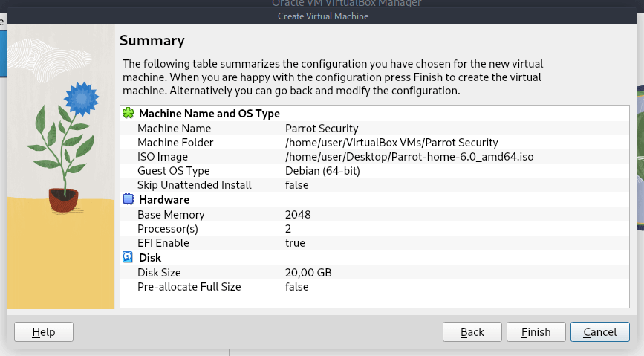The width and height of the screenshot is (644, 356).
Task: Click the Create Virtual Machine title bar
Action: [x=322, y=16]
